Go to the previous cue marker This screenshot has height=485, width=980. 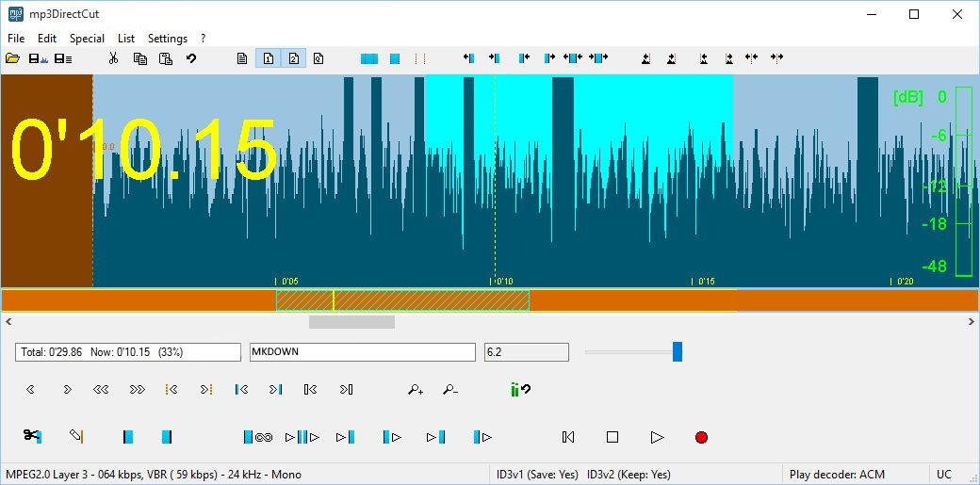(x=171, y=389)
